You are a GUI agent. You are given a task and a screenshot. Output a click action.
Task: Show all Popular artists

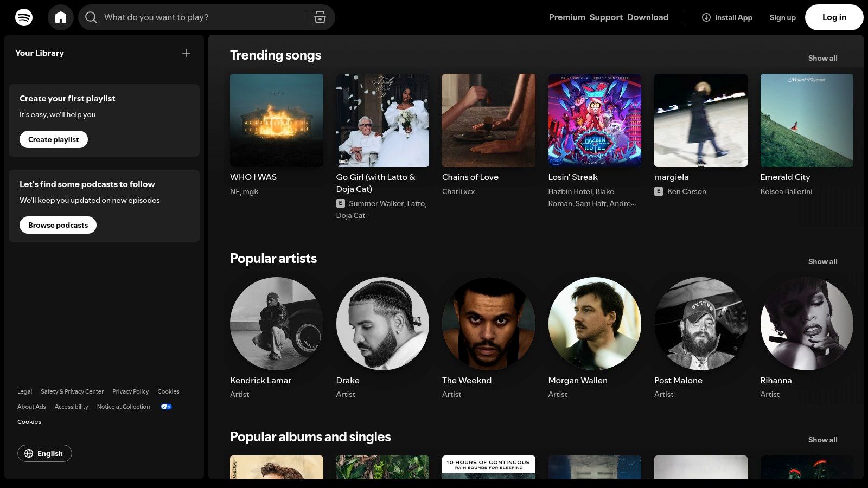tap(822, 261)
